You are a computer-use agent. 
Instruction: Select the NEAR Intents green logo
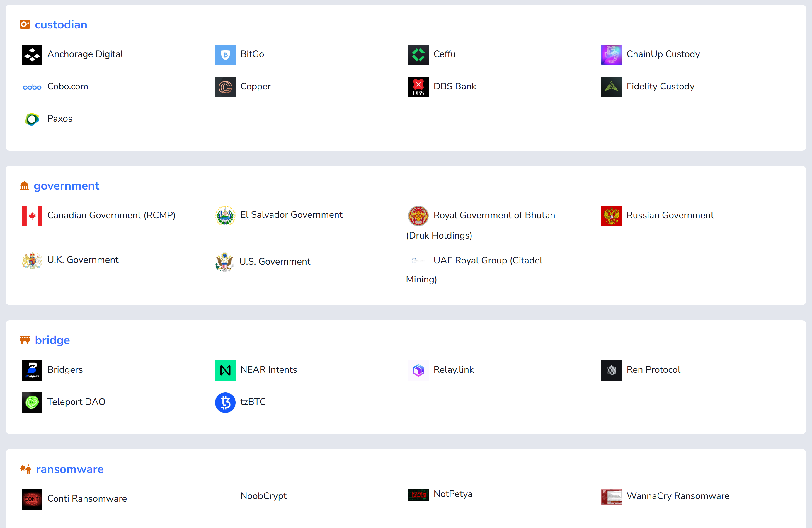225,370
